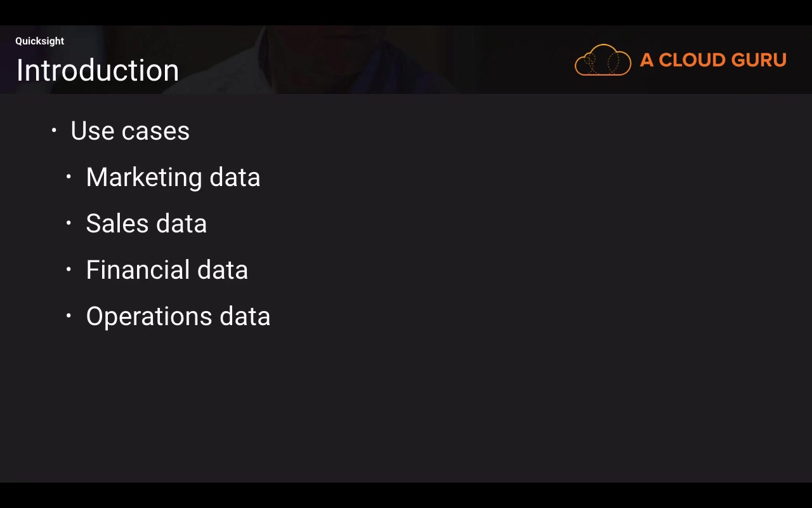Select the "Sales data" list item
812x508 pixels.
tap(147, 224)
